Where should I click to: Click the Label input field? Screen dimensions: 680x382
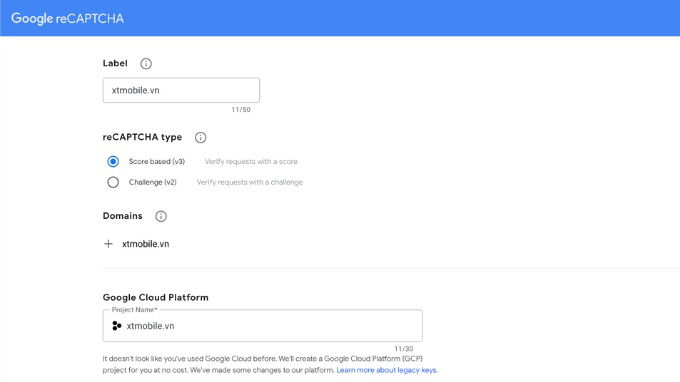click(x=181, y=90)
